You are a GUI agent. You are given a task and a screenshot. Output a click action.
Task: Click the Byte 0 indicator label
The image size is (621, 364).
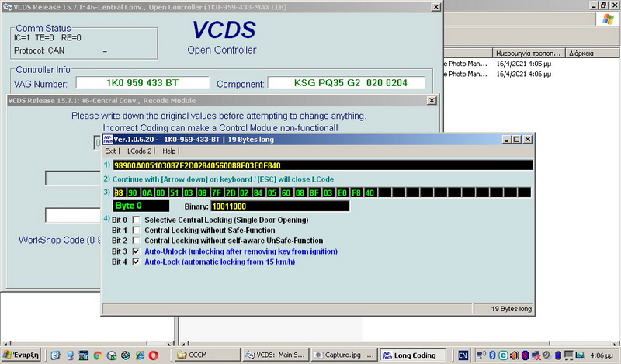141,206
